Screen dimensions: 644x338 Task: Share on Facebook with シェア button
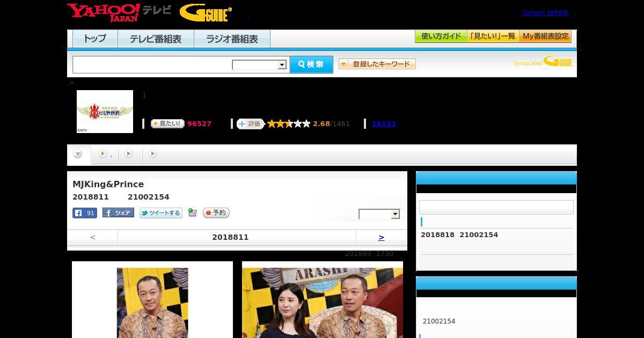[x=118, y=213]
